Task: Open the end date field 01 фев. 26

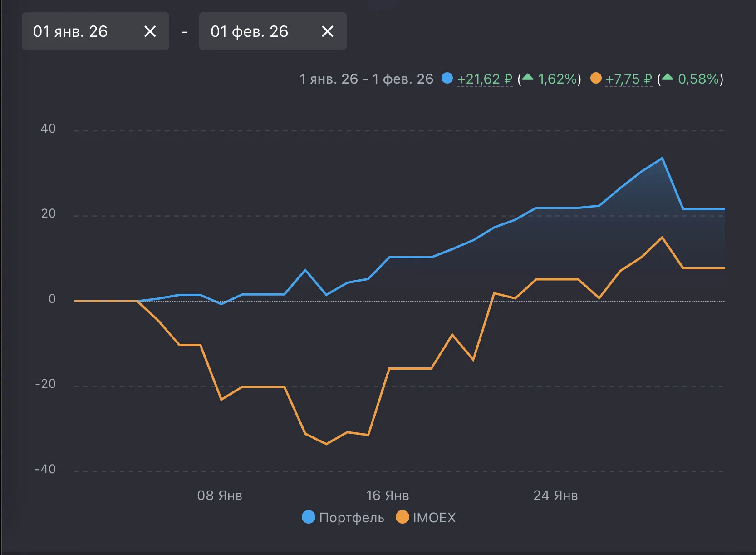Action: 273,31
